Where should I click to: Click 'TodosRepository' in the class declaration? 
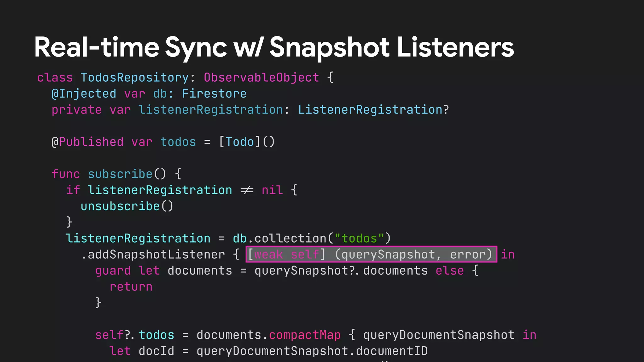coord(135,78)
